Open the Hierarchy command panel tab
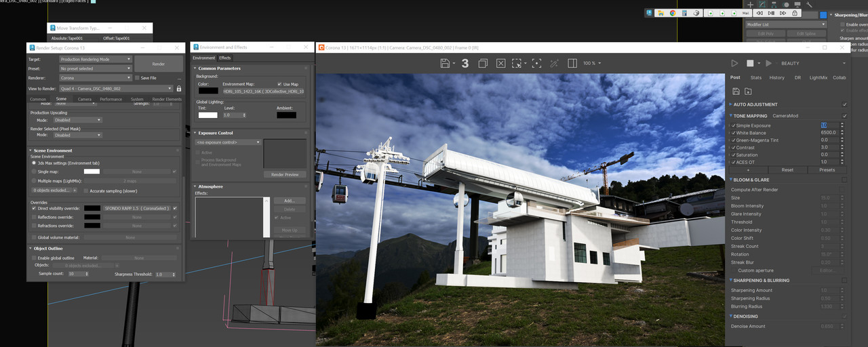This screenshot has width=868, height=347. click(774, 4)
